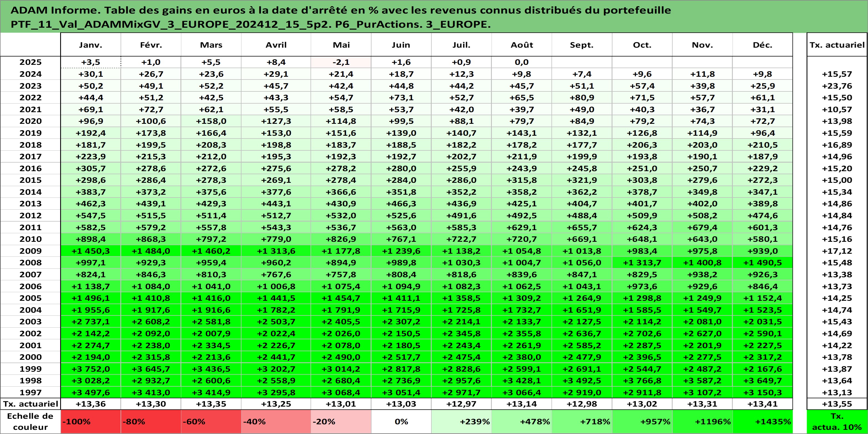This screenshot has width=868, height=434.
Task: Click the -80% red scale cell
Action: pos(151,422)
